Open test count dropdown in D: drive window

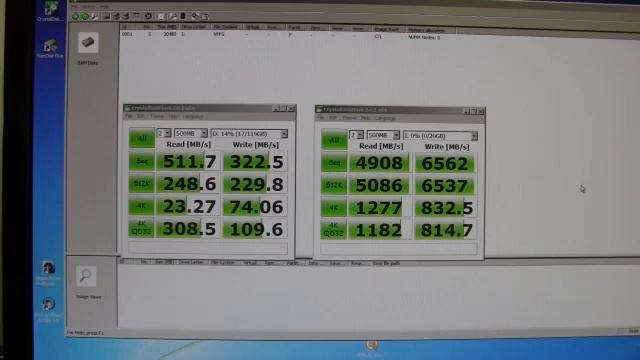click(164, 133)
